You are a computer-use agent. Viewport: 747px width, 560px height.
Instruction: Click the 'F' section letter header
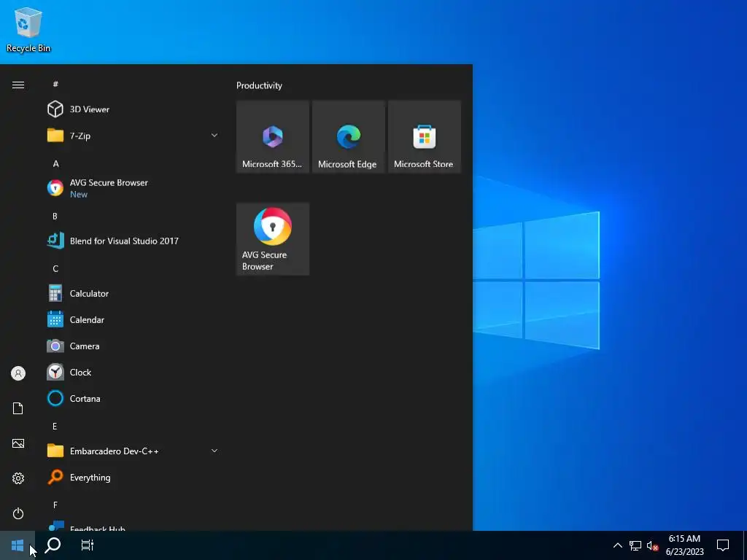(x=55, y=505)
